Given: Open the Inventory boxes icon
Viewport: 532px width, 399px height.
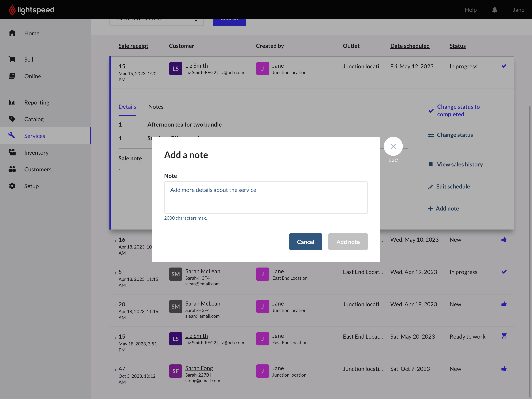Looking at the screenshot, I should [12, 152].
